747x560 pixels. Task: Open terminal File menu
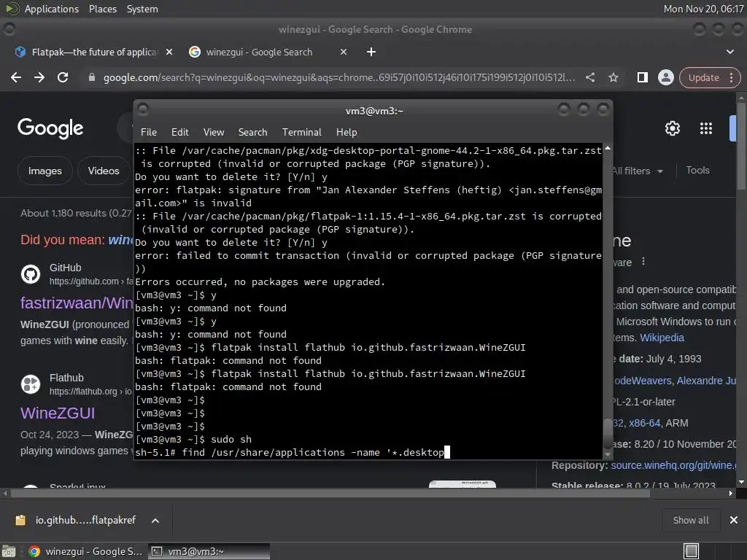coord(148,132)
